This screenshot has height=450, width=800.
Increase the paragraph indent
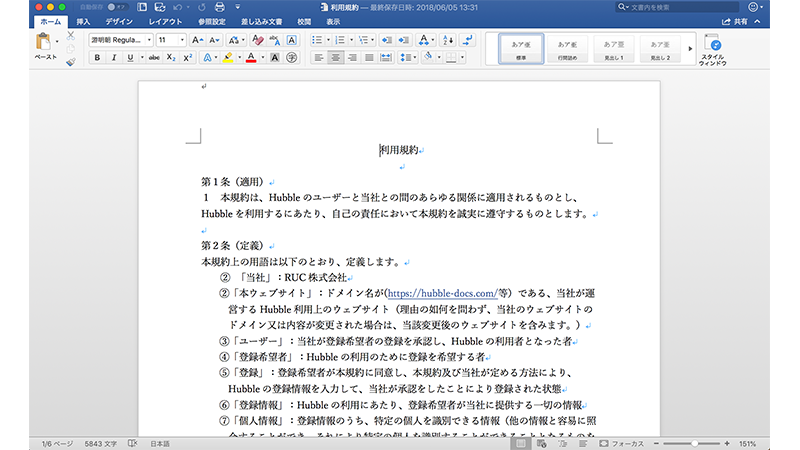tap(404, 40)
